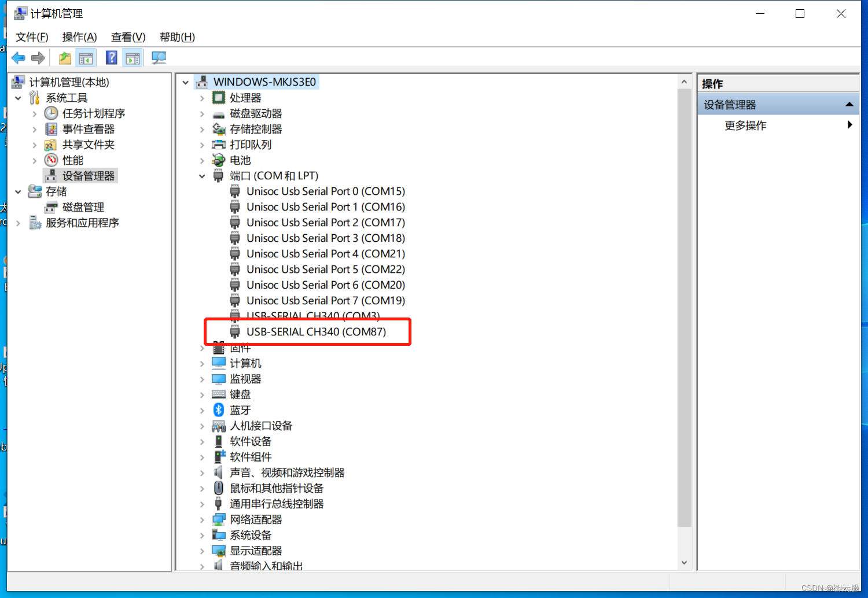Click the Up one level toolbar icon
868x598 pixels.
coord(65,58)
